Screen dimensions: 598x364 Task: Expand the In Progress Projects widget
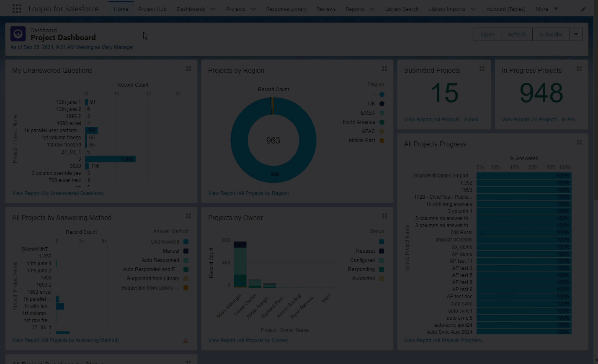tap(579, 69)
